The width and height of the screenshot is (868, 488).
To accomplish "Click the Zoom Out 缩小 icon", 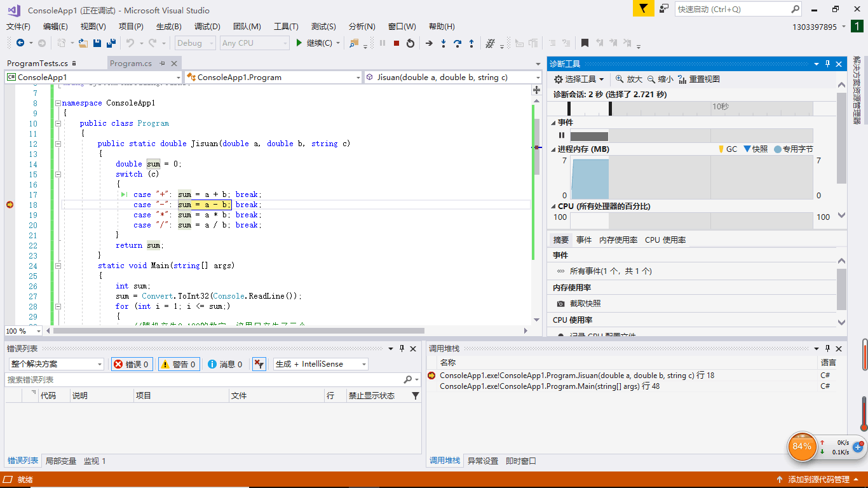I will tap(651, 79).
